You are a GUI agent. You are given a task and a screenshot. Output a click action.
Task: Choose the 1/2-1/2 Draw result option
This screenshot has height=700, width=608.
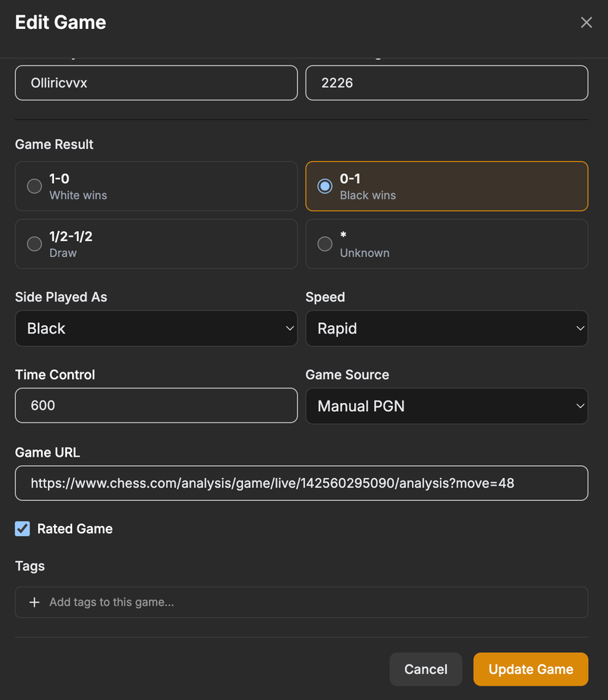click(34, 244)
